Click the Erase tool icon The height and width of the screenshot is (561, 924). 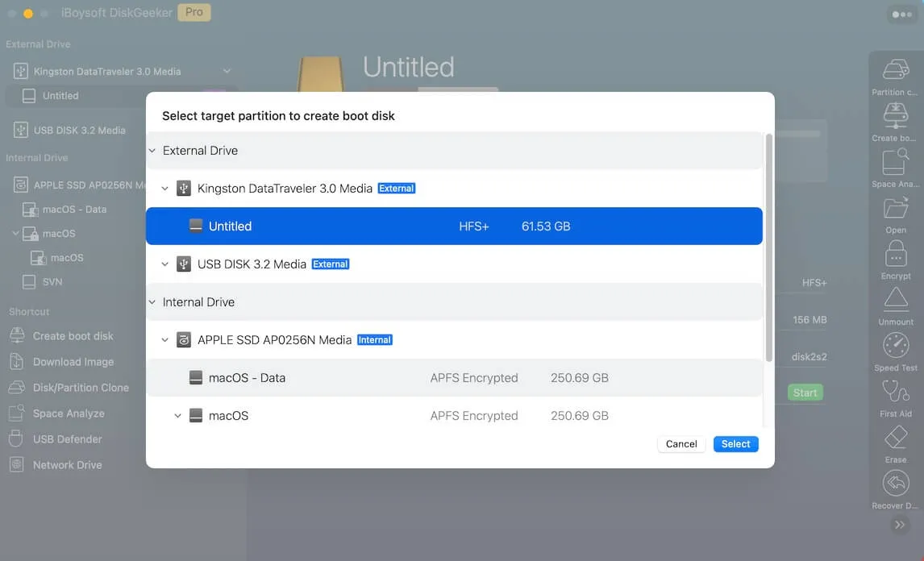click(x=895, y=437)
